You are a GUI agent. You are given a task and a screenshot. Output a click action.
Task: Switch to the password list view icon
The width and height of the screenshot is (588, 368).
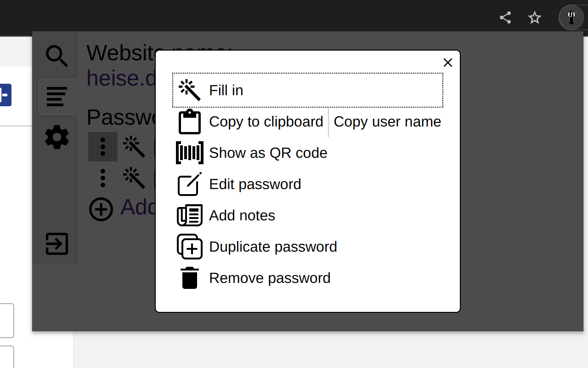click(x=57, y=97)
